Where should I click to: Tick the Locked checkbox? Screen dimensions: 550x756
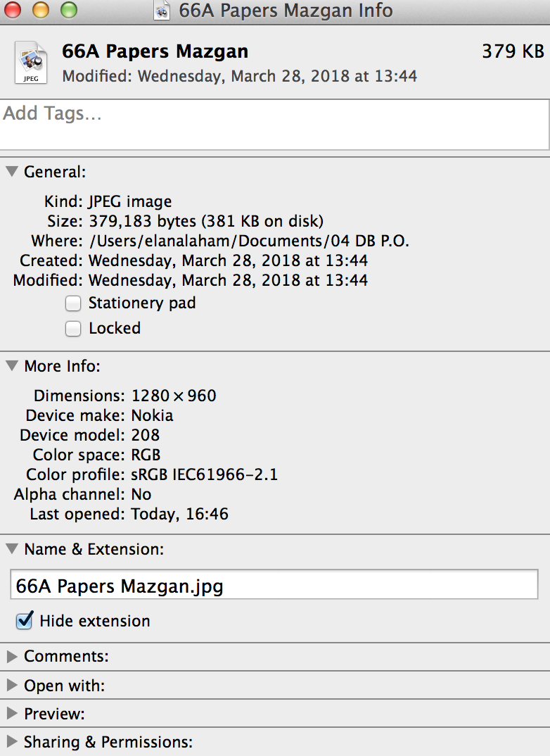(x=73, y=329)
